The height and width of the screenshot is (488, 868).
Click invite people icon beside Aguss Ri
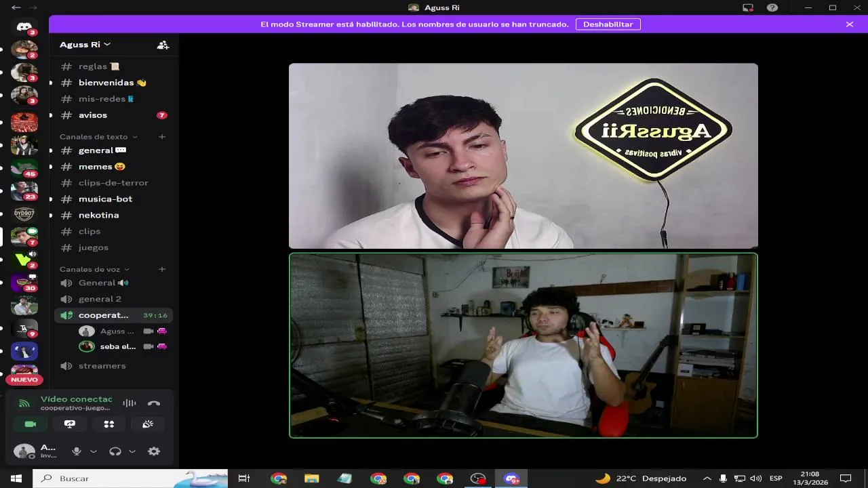(x=163, y=45)
